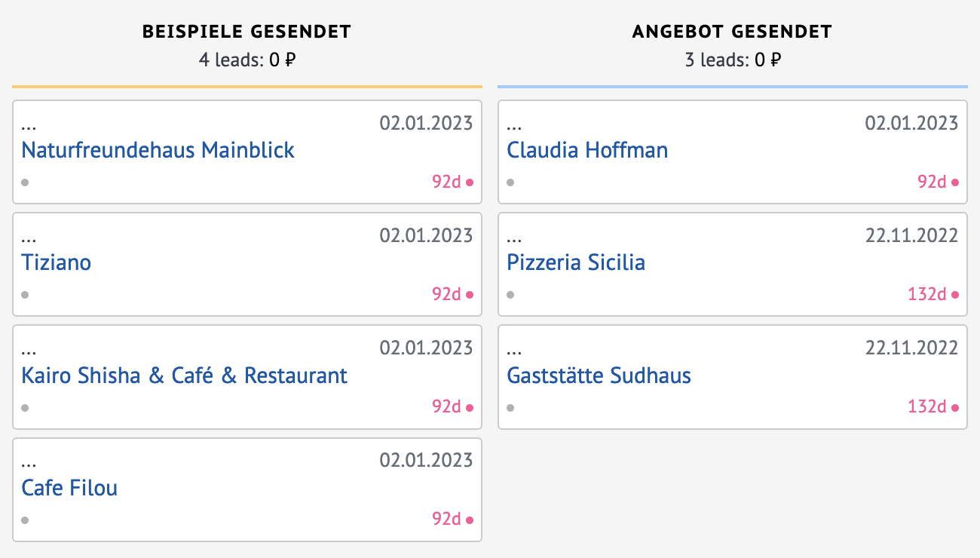
Task: Click the pink dot on Kairo Shisha card
Action: pyautogui.click(x=470, y=408)
